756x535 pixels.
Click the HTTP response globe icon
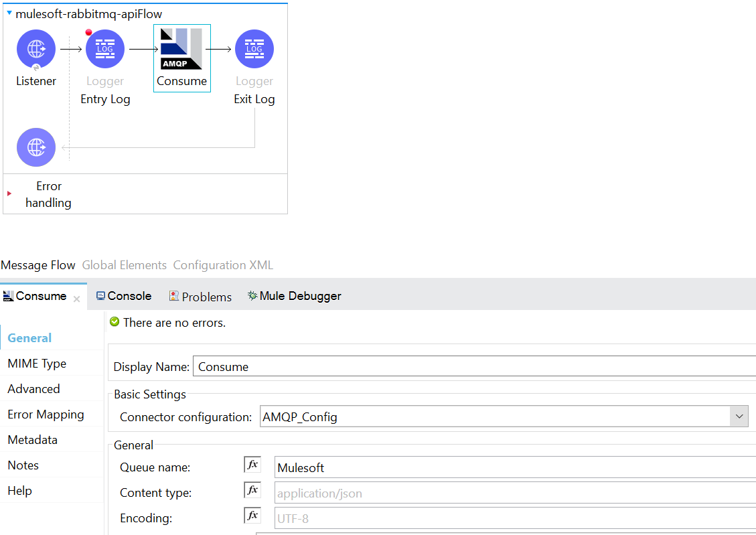[35, 147]
